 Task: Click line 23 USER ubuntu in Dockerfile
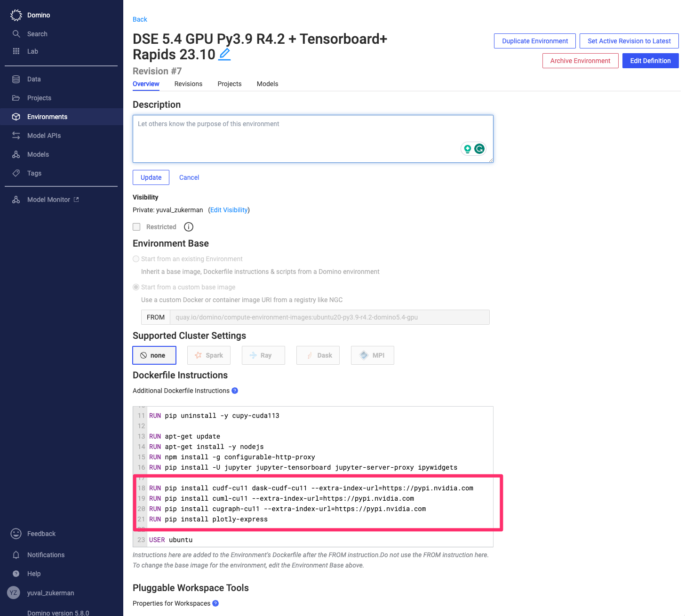pyautogui.click(x=171, y=540)
